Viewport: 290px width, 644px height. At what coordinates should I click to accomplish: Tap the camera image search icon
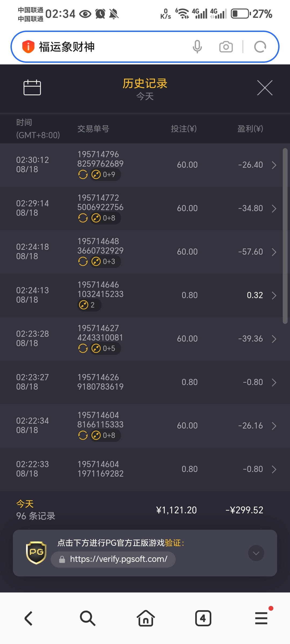coord(226,47)
